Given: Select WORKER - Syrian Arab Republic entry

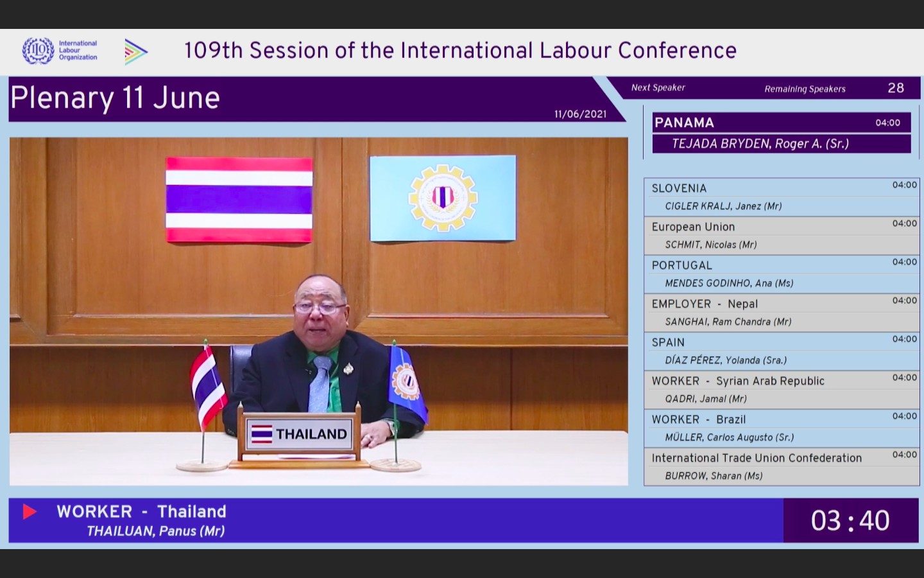Looking at the screenshot, I should pyautogui.click(x=781, y=390).
